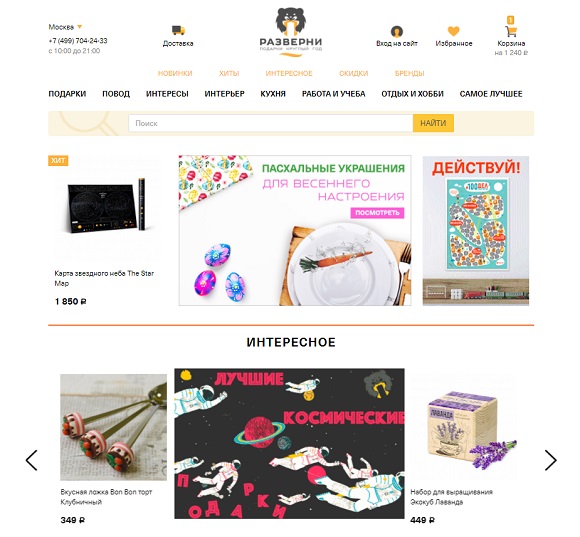The height and width of the screenshot is (537, 580).
Task: Focus the Поиск search field
Action: pos(271,123)
